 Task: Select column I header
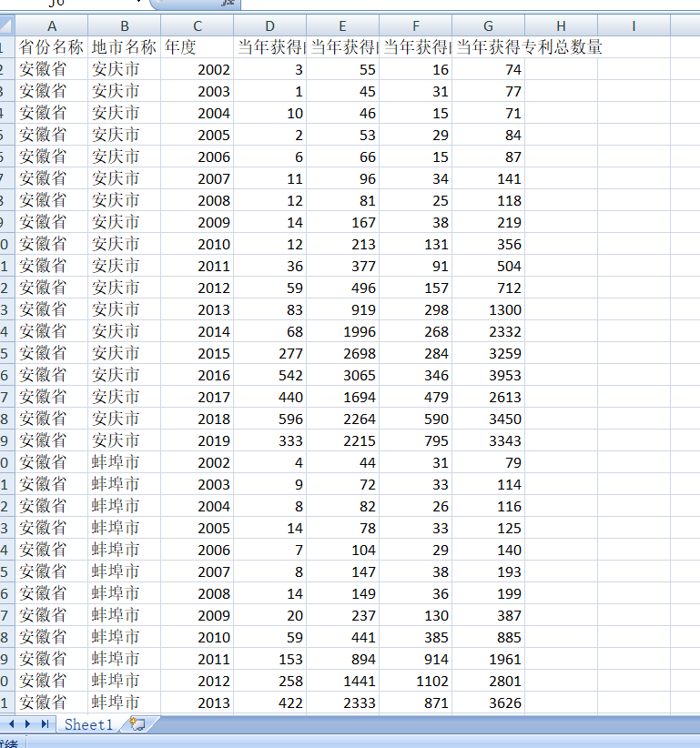click(634, 25)
